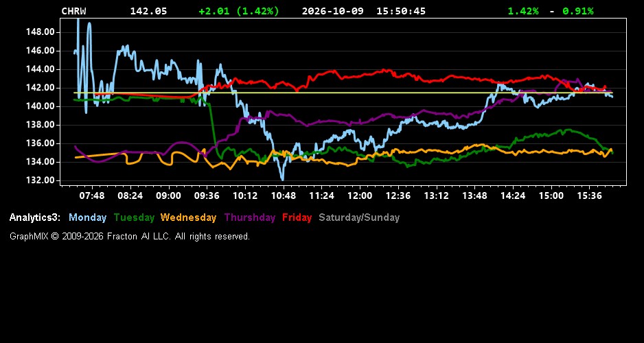The height and width of the screenshot is (343, 644).
Task: Toggle the Thurshday legend entry
Action: tap(250, 217)
